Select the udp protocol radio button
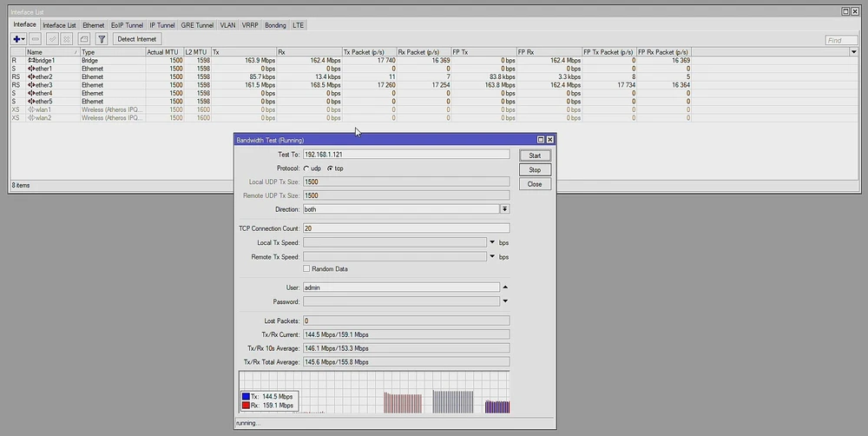Image resolution: width=868 pixels, height=436 pixels. [306, 168]
